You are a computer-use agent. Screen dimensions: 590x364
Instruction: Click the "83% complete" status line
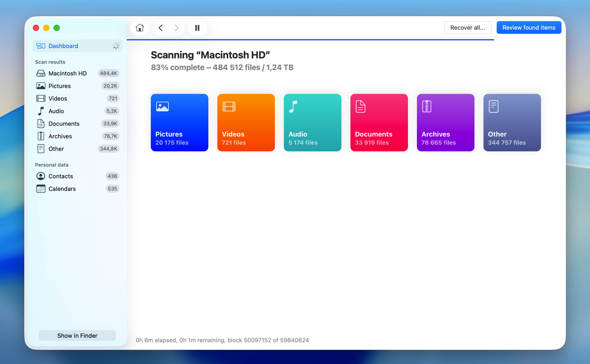222,67
